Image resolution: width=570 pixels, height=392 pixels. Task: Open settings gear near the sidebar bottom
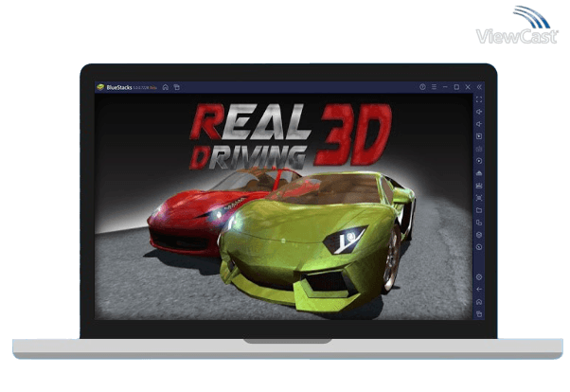pyautogui.click(x=479, y=277)
